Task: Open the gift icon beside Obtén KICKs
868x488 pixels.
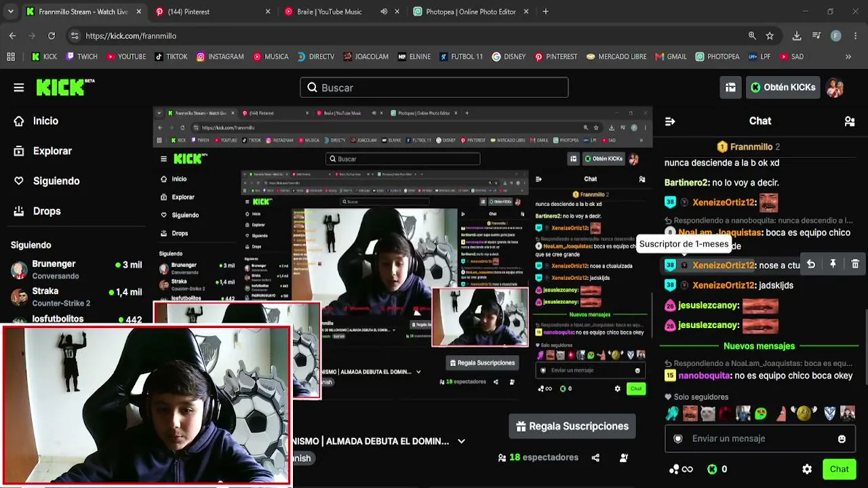Action: pos(730,87)
